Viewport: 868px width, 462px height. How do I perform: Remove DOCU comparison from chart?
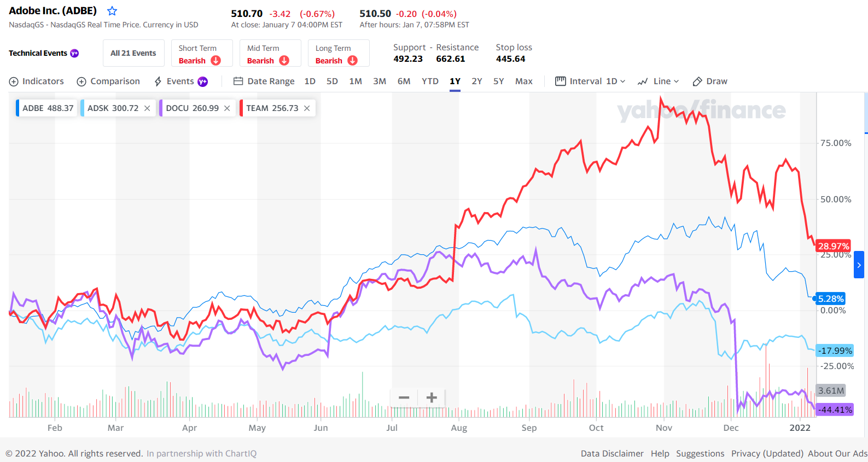coord(227,108)
